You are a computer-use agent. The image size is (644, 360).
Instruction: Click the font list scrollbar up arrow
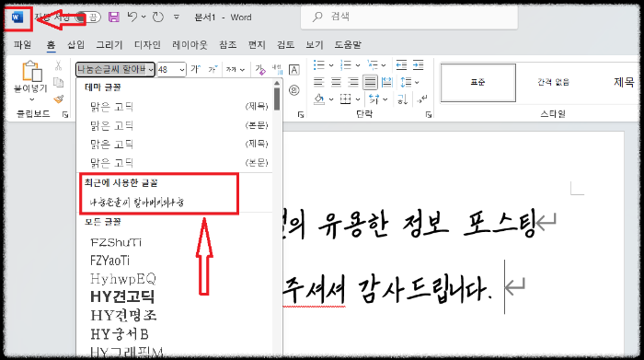(x=277, y=83)
